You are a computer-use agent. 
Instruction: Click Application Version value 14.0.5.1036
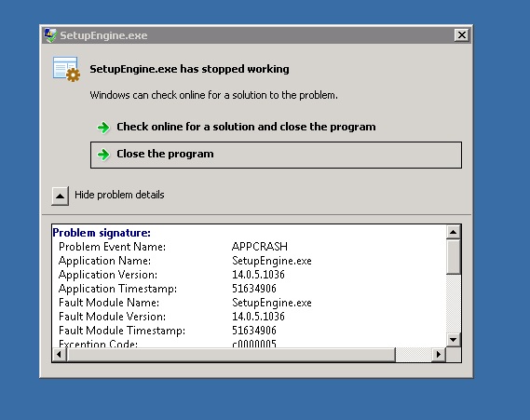(258, 275)
